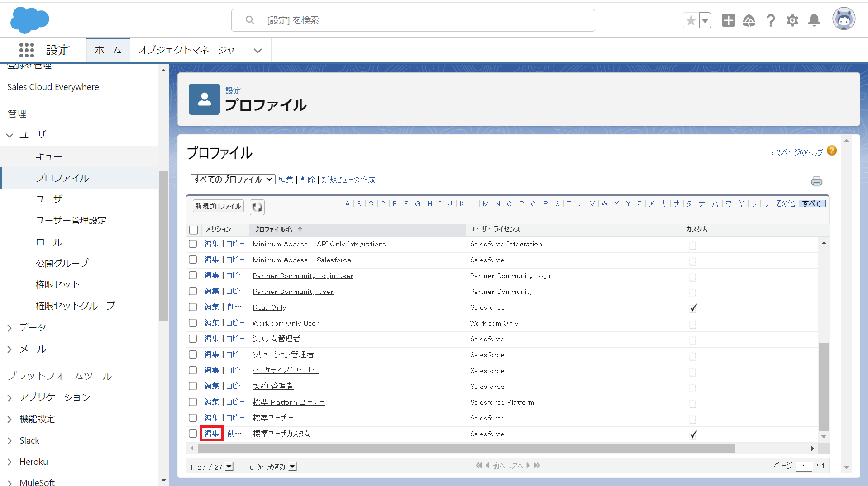Click the profile list vertical scrollbar
868x486 pixels.
(x=824, y=387)
